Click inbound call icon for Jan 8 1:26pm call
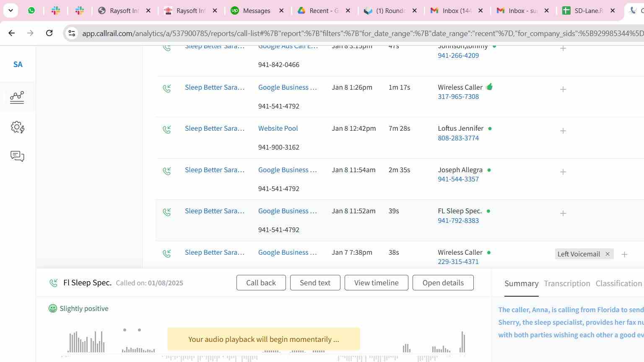 (167, 88)
